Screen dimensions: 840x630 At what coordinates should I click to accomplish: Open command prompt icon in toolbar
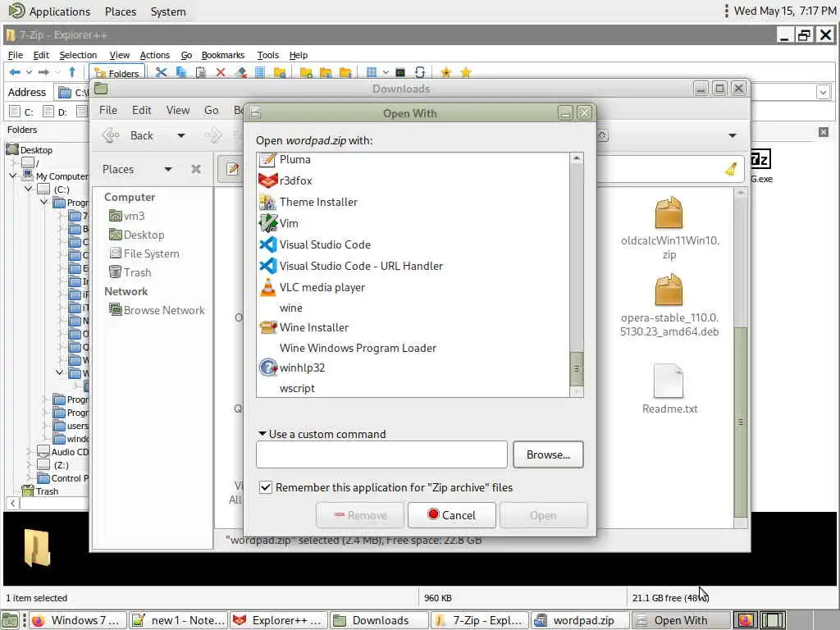(400, 72)
